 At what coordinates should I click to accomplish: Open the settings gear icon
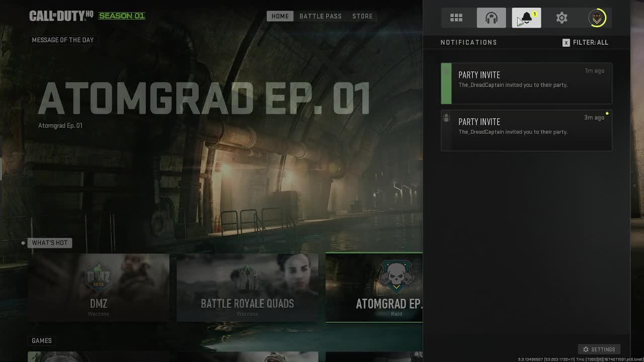tap(561, 18)
